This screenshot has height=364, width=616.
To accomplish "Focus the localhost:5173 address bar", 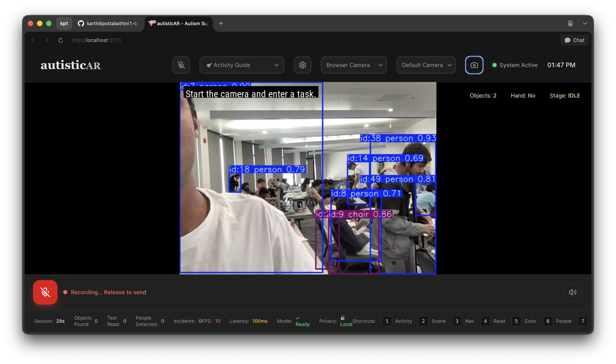I will coord(96,40).
